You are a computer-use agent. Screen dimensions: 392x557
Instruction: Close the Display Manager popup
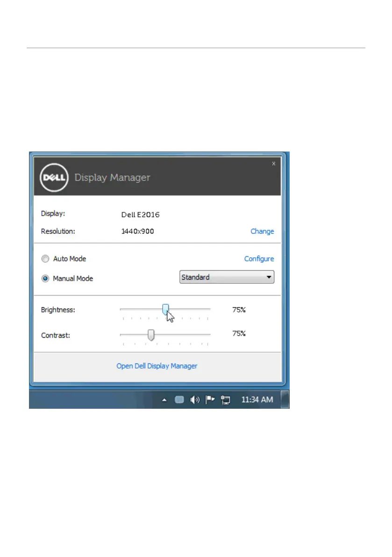[x=273, y=164]
